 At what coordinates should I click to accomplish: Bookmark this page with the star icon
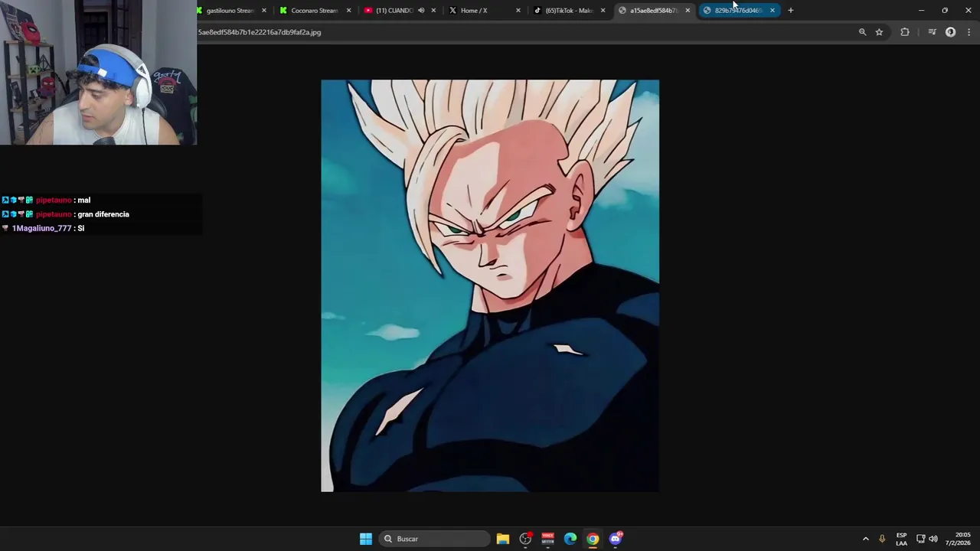click(x=879, y=32)
